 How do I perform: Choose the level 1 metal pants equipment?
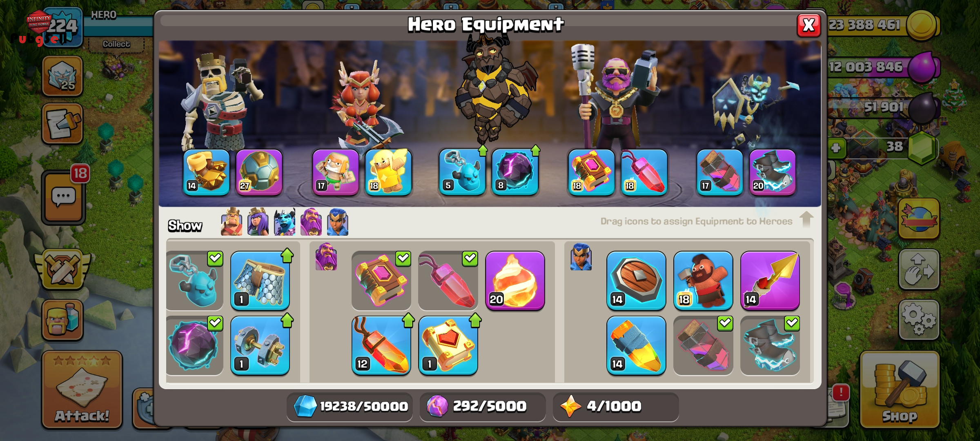(x=260, y=281)
